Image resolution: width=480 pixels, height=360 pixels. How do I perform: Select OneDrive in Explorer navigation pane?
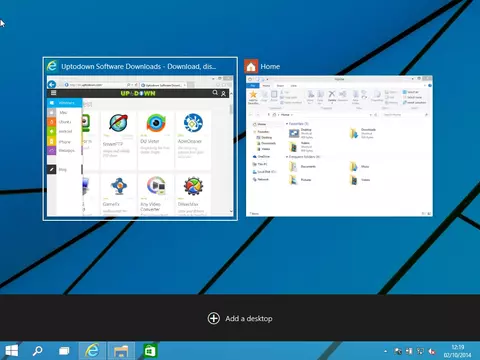click(261, 156)
